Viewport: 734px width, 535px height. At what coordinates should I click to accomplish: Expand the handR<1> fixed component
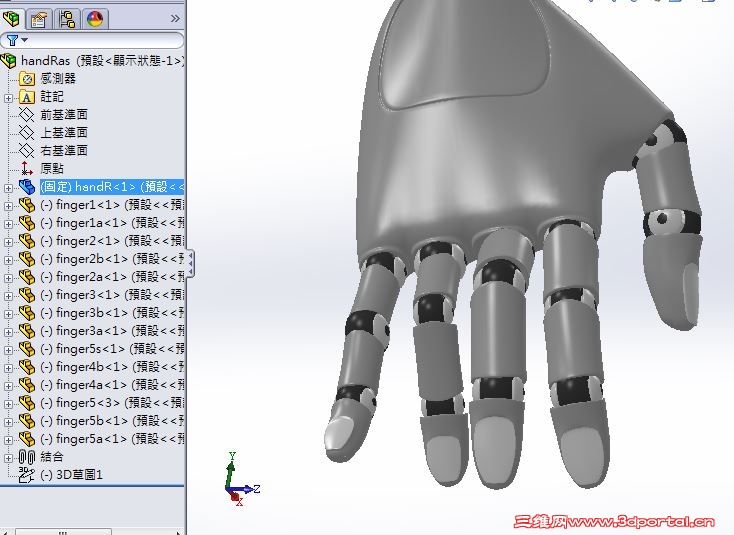(x=8, y=188)
